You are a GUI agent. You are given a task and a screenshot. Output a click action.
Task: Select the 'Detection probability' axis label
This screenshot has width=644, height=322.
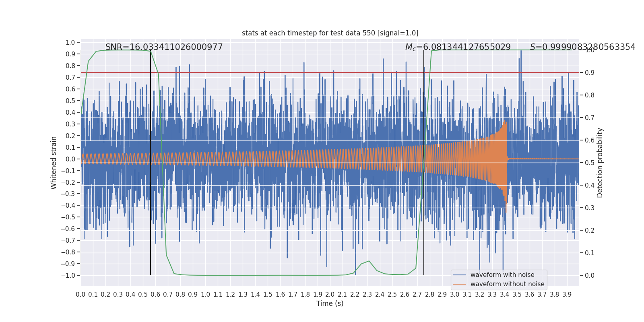click(x=600, y=163)
